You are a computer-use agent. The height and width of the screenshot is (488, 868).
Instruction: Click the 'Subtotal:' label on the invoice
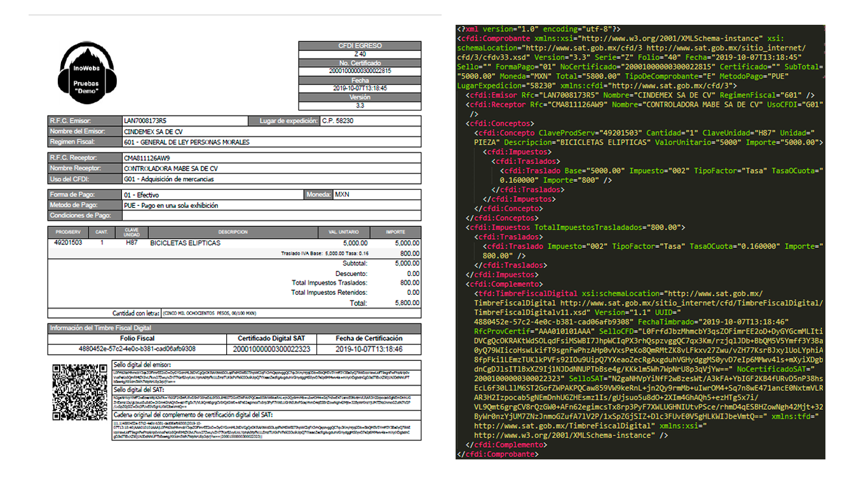click(x=355, y=263)
